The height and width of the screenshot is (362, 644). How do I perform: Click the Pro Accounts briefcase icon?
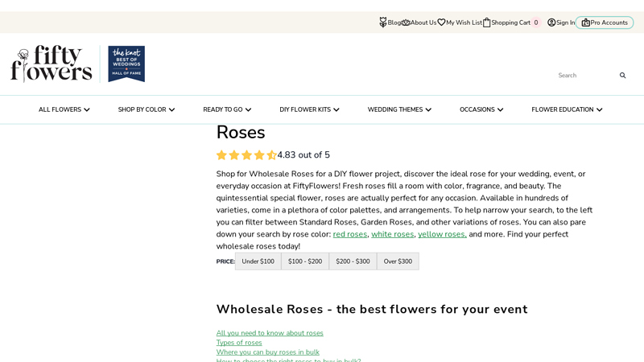pos(586,23)
